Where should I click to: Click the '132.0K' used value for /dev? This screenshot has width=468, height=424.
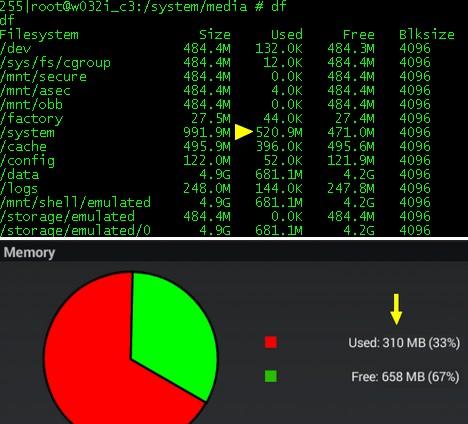click(279, 49)
